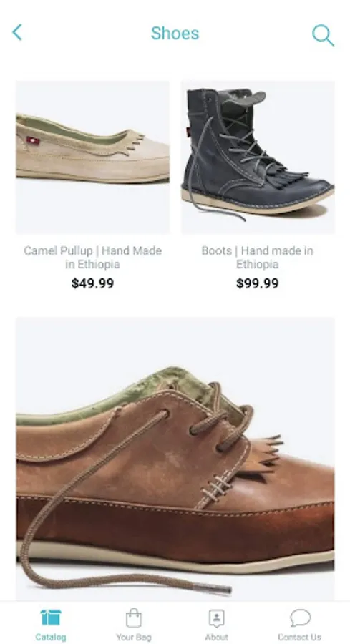The width and height of the screenshot is (350, 644).
Task: View the gray lace-up boots photo
Action: [x=258, y=157]
